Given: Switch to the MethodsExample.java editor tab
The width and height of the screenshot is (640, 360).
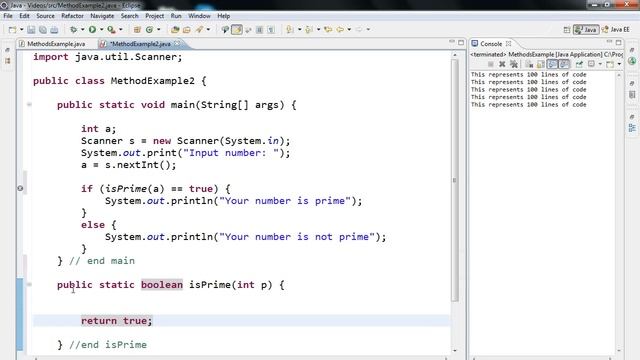Looking at the screenshot, I should point(52,44).
